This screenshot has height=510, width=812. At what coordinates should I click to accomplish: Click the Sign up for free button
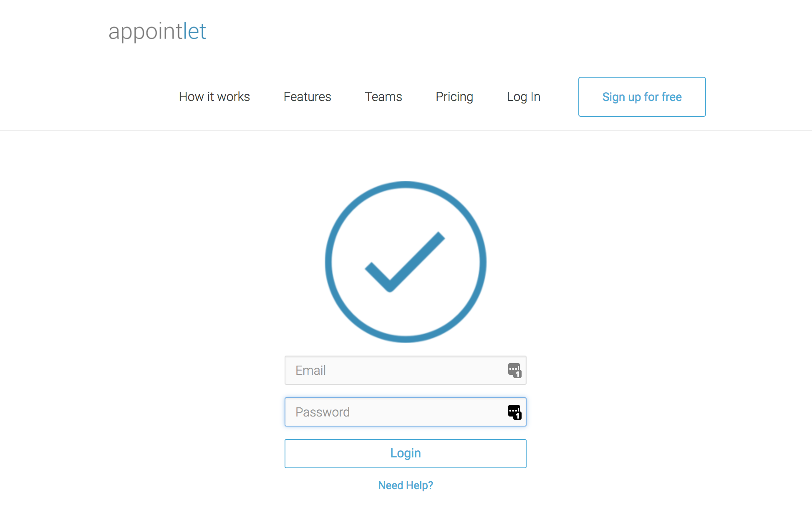pyautogui.click(x=642, y=97)
